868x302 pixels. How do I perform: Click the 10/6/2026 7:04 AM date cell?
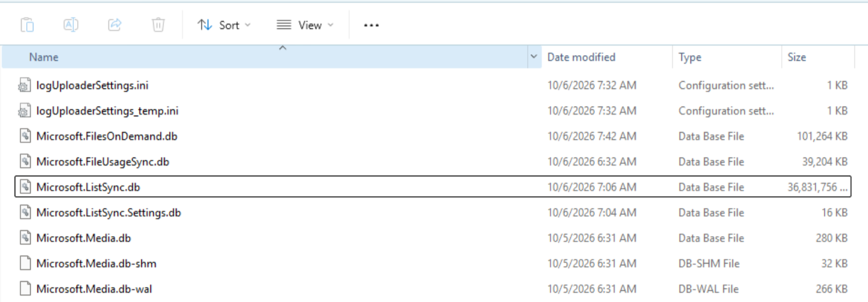pyautogui.click(x=592, y=212)
